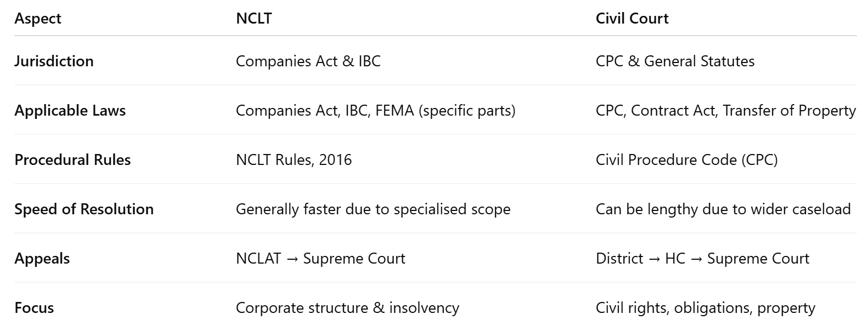Select the FEMA specific parts cell
This screenshot has height=331, width=868.
pos(376,111)
